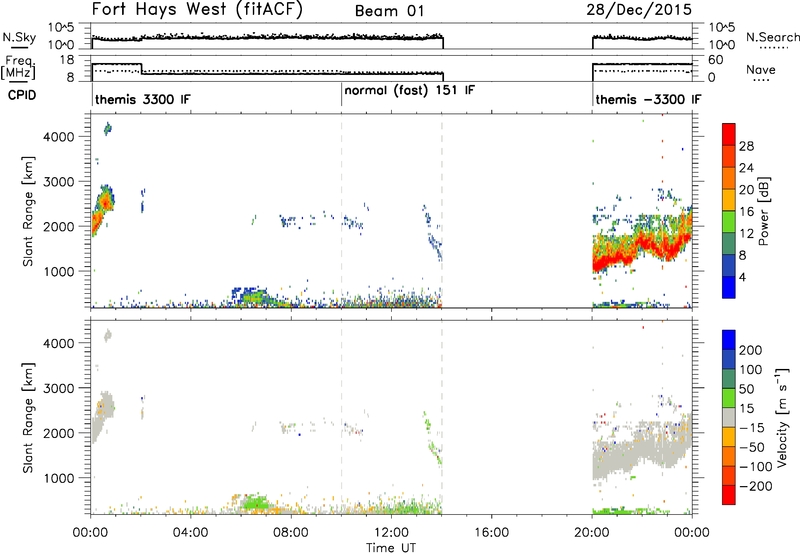Click the gray velocity swatch between 15 and -15
The image size is (800, 554).
coord(729,417)
